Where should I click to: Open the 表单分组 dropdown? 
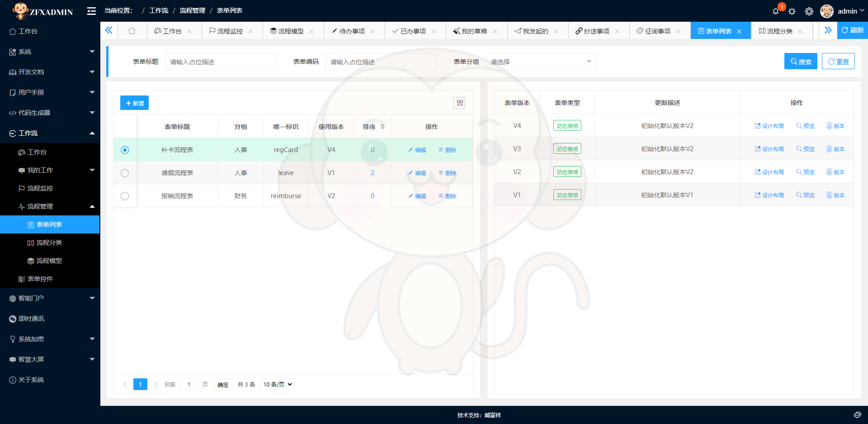[x=541, y=62]
